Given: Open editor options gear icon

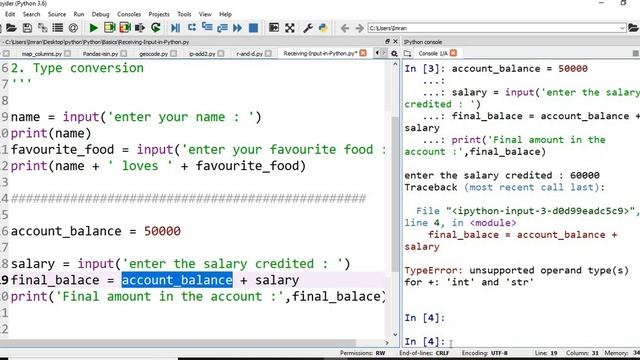Looking at the screenshot, I should click(394, 53).
